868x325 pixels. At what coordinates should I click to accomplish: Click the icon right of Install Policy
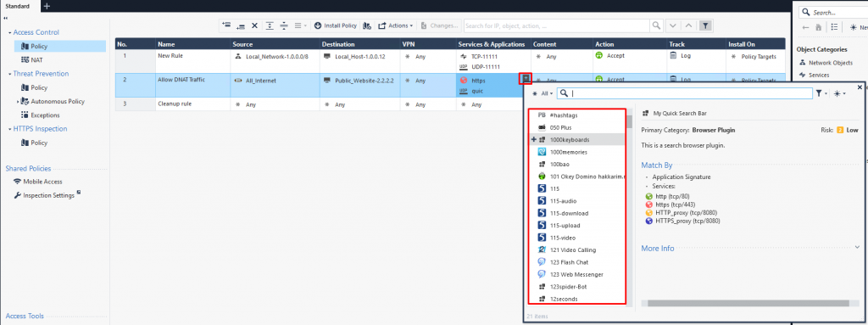pos(368,25)
